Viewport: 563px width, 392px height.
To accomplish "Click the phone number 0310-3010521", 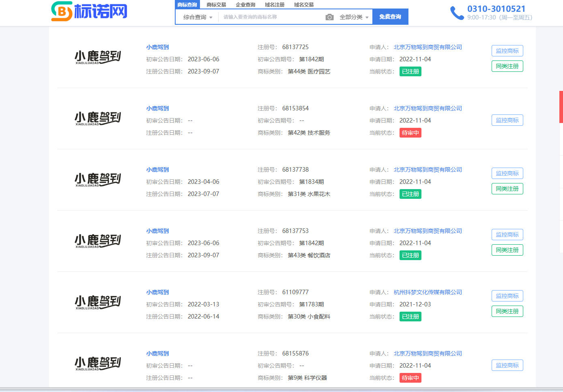I will [x=496, y=9].
